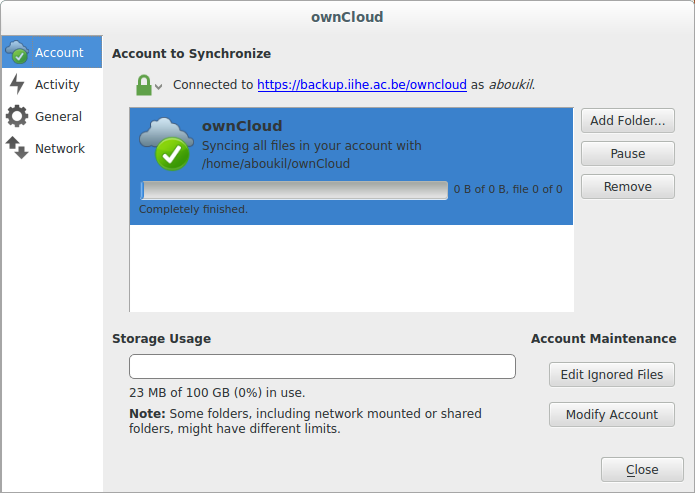
Task: Remove the ownCloud sync folder
Action: pyautogui.click(x=627, y=187)
